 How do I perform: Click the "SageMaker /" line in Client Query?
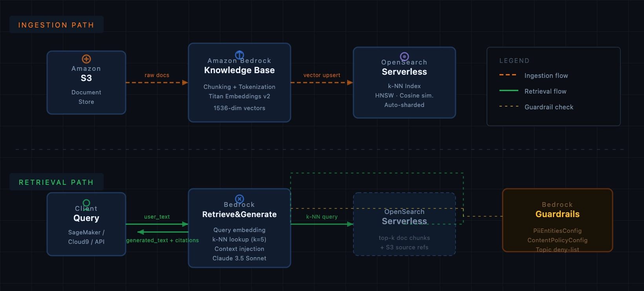pos(86,232)
